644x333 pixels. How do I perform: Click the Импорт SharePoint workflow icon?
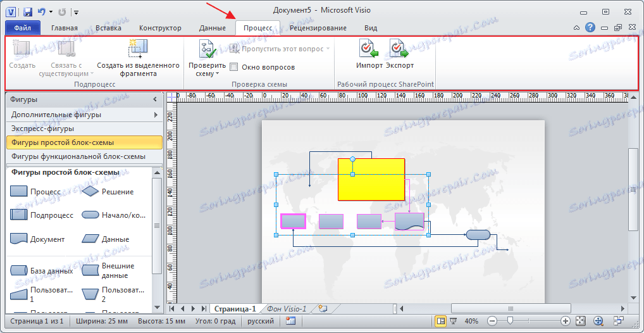[x=369, y=49]
